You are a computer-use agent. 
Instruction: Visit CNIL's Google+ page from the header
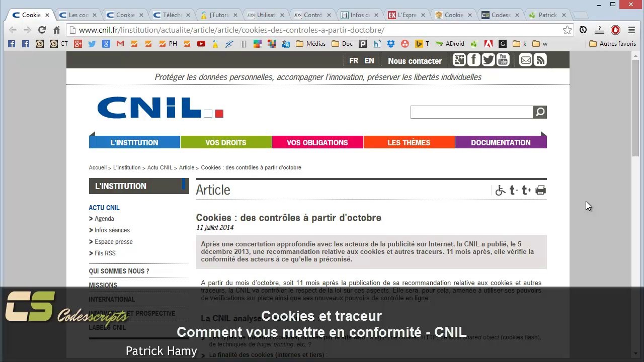459,60
